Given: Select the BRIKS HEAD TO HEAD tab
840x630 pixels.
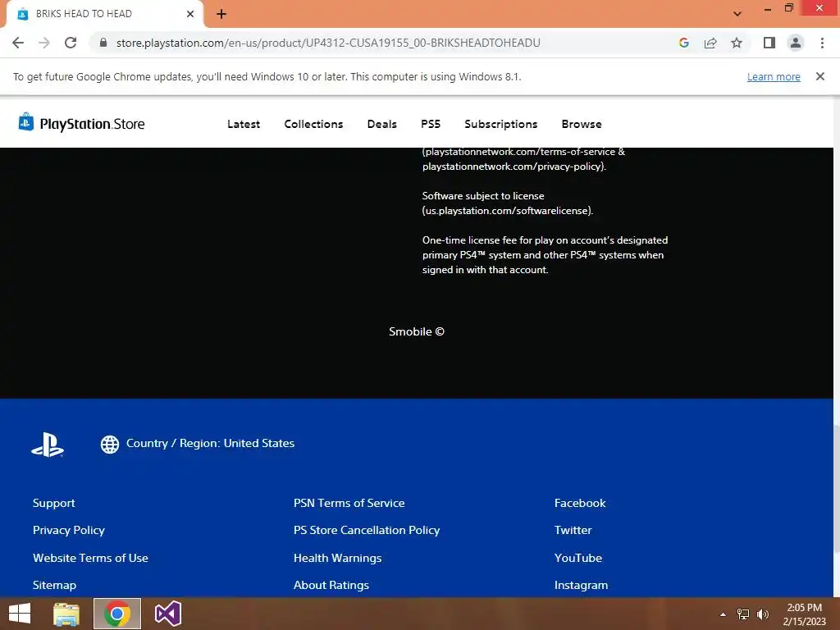Looking at the screenshot, I should (104, 14).
